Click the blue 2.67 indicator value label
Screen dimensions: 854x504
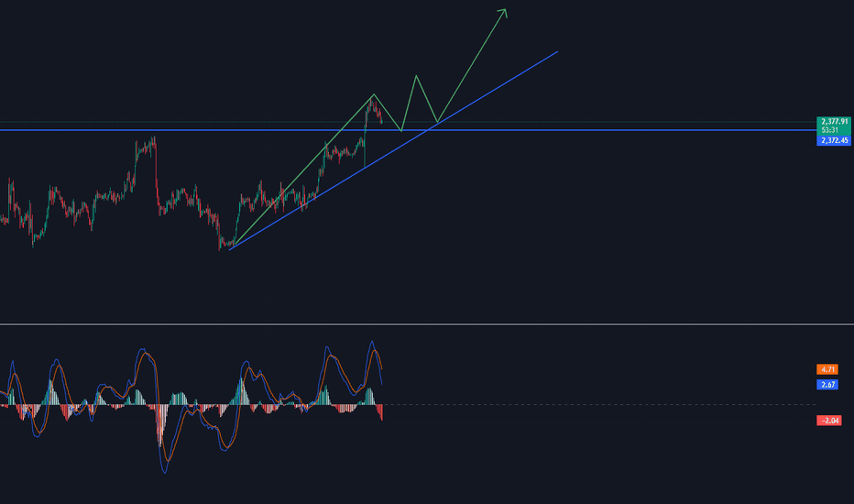click(827, 385)
